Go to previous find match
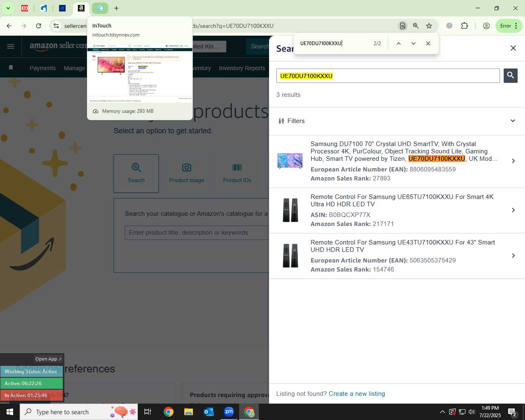The height and width of the screenshot is (420, 525). tap(398, 43)
